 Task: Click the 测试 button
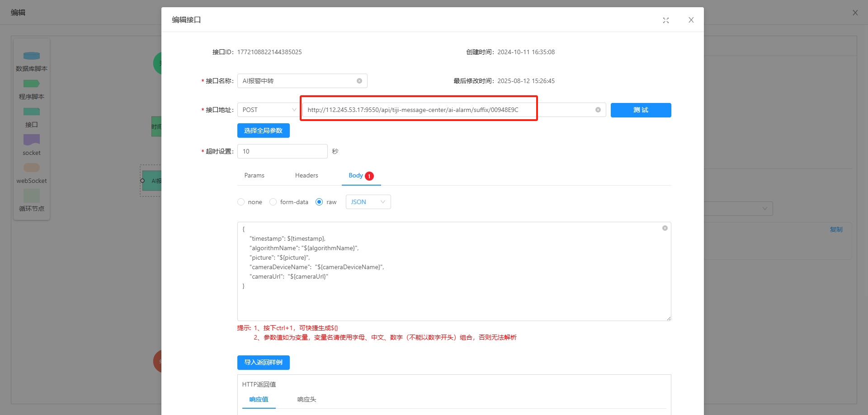(641, 110)
